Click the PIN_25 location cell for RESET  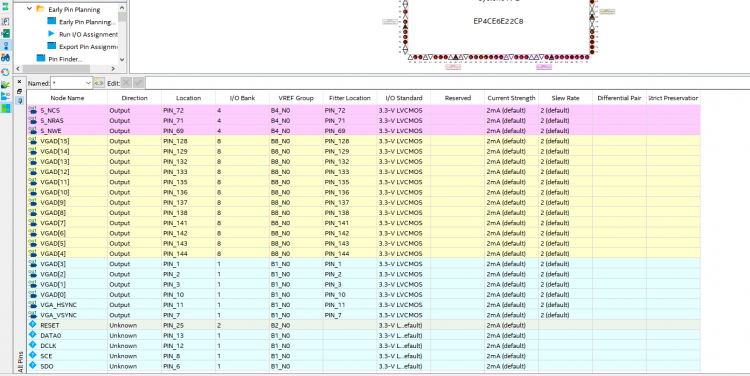188,325
